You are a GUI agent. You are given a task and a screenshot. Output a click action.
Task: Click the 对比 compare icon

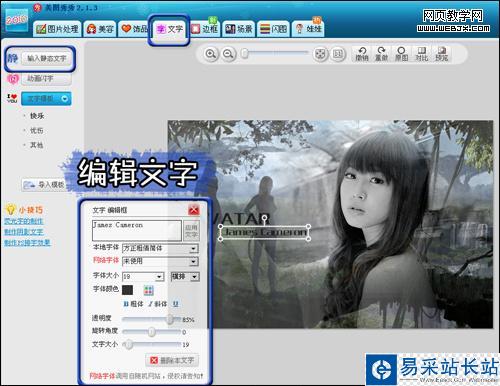pyautogui.click(x=421, y=54)
